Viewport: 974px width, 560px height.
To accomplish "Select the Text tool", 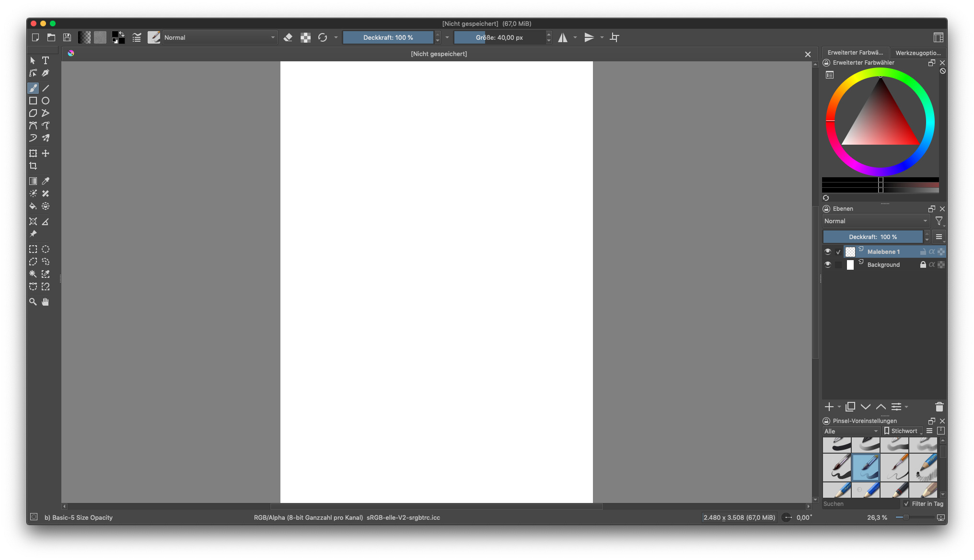I will point(46,60).
